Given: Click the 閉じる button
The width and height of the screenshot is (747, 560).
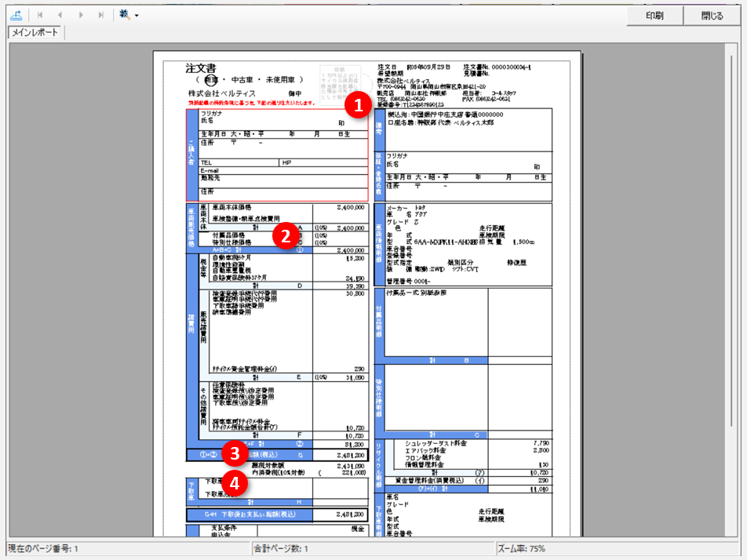Looking at the screenshot, I should click(x=712, y=16).
